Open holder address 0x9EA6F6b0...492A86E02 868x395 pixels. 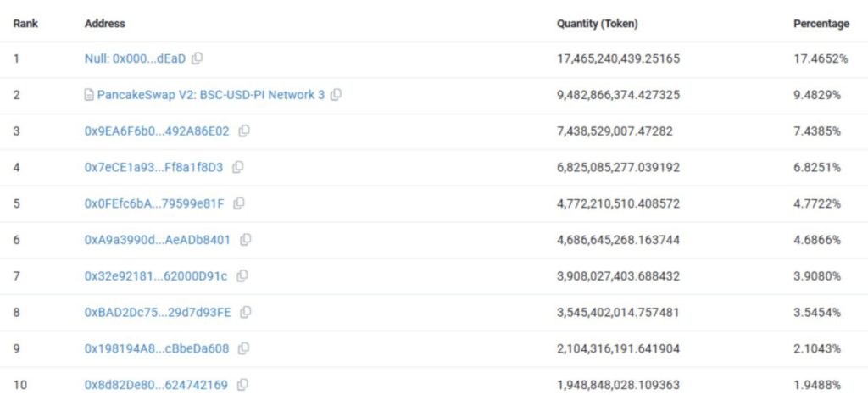point(157,131)
